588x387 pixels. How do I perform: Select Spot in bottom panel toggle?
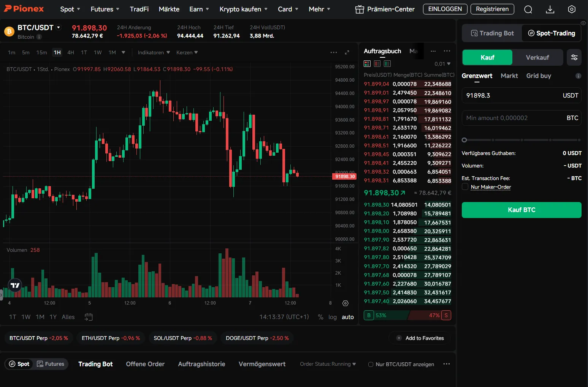tap(19, 364)
